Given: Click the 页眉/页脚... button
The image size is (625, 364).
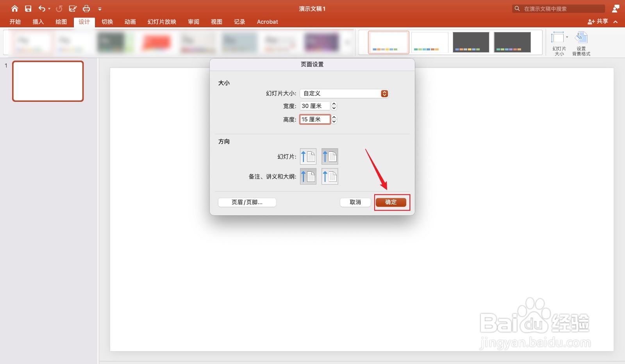Looking at the screenshot, I should pyautogui.click(x=247, y=202).
